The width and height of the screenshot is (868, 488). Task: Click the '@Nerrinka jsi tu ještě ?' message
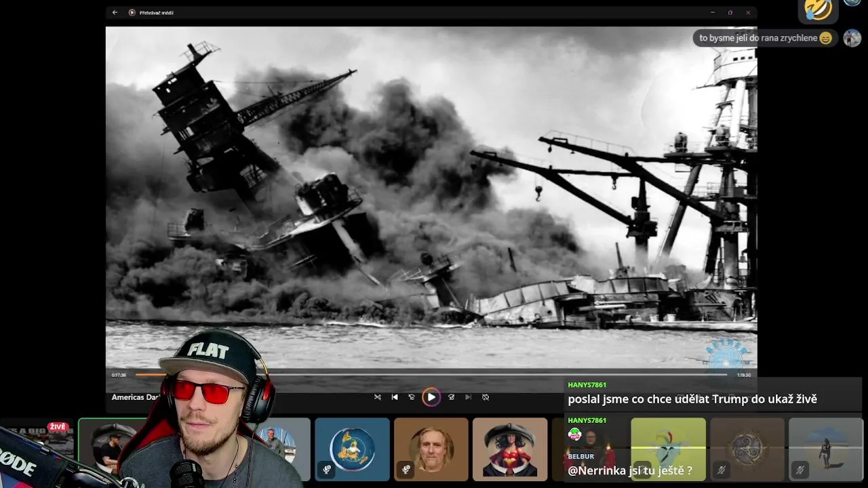pos(630,470)
